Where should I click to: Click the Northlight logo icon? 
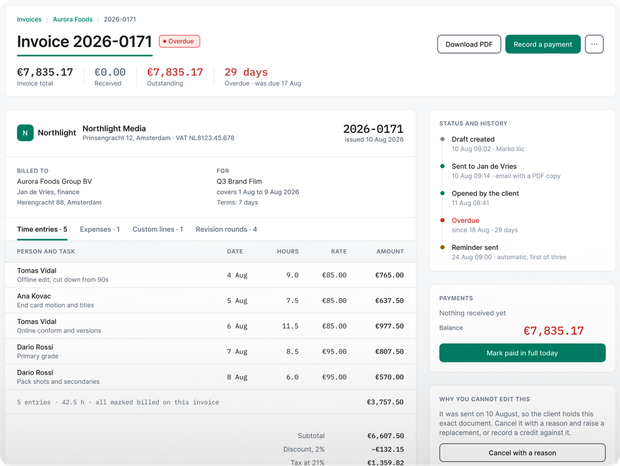[x=25, y=133]
